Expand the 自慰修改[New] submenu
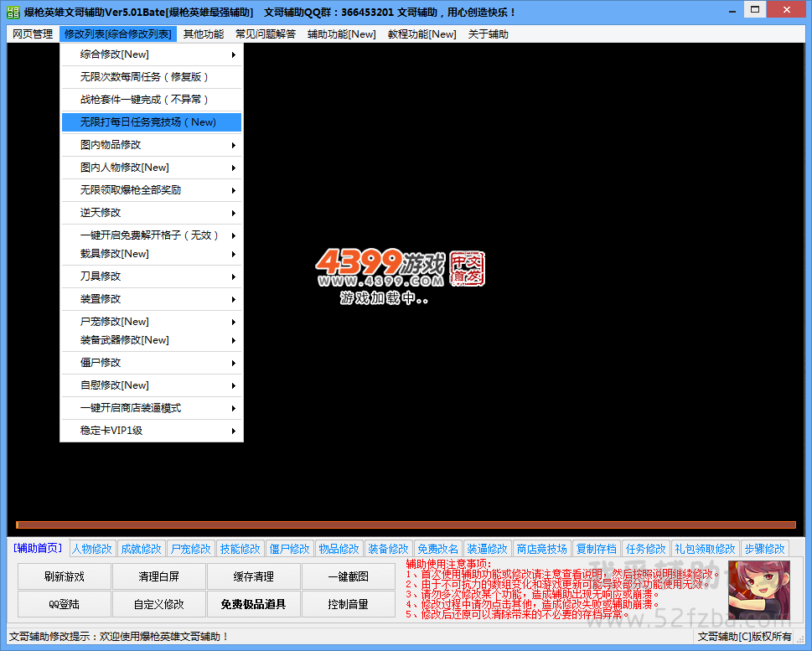The image size is (812, 651). pyautogui.click(x=152, y=385)
